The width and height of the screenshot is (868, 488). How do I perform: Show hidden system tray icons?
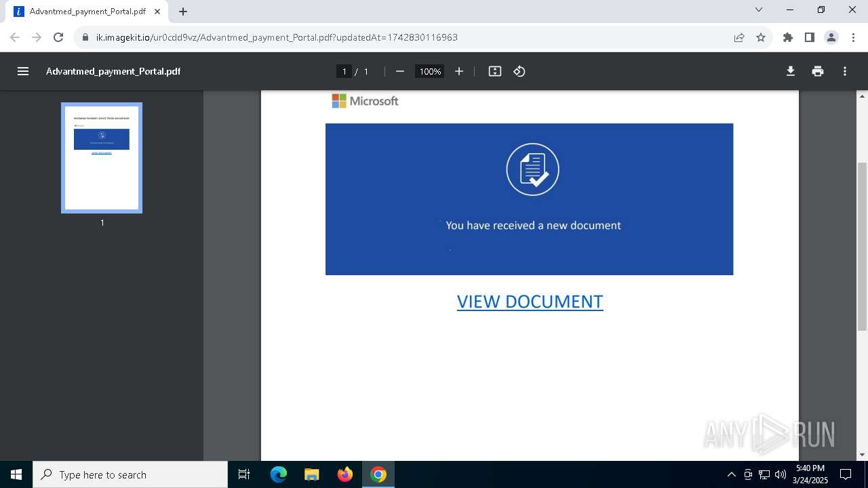point(731,474)
